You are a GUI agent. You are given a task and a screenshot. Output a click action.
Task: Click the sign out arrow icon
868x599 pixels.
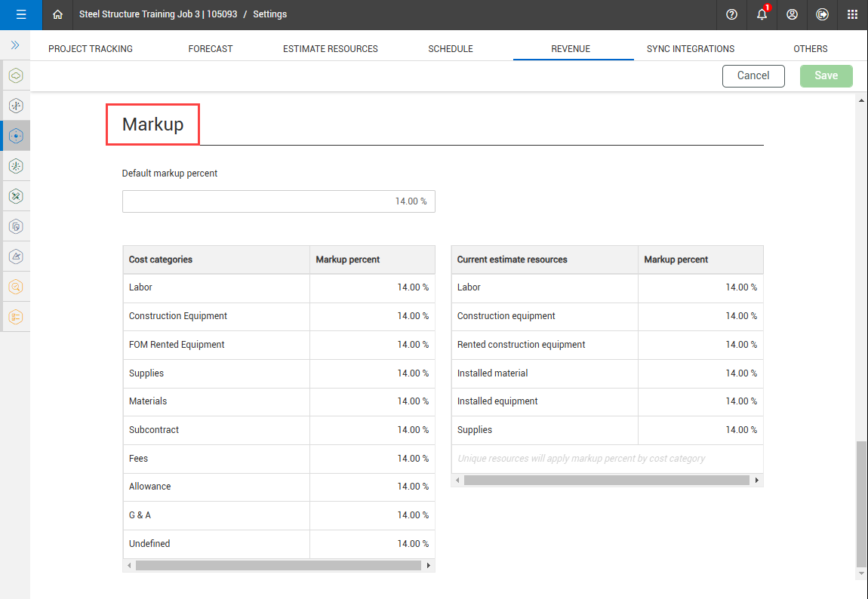(x=822, y=14)
